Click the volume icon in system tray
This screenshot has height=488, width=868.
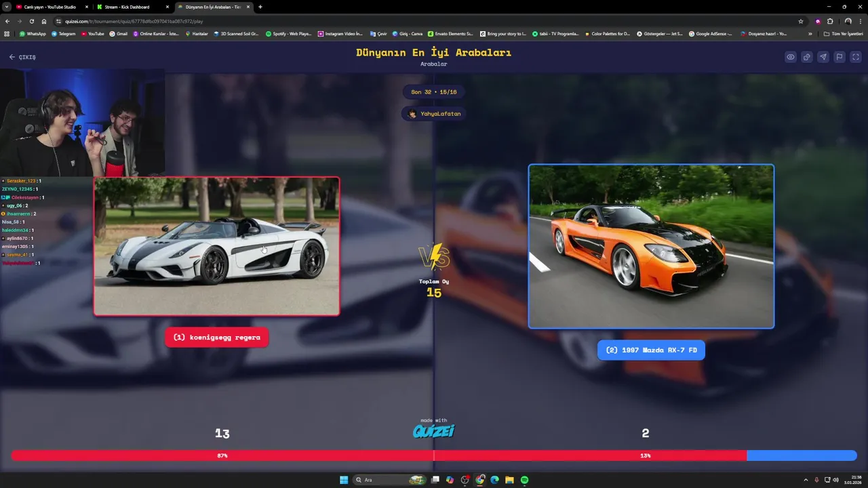[835, 480]
